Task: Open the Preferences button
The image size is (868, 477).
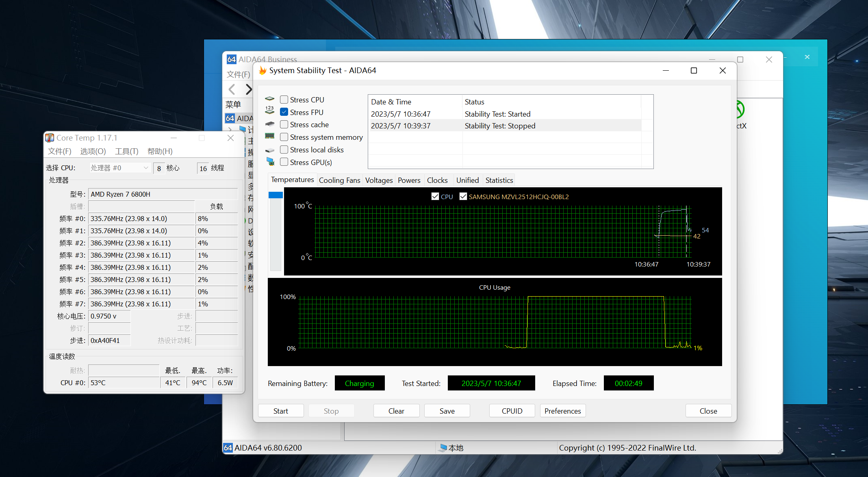Action: coord(563,411)
